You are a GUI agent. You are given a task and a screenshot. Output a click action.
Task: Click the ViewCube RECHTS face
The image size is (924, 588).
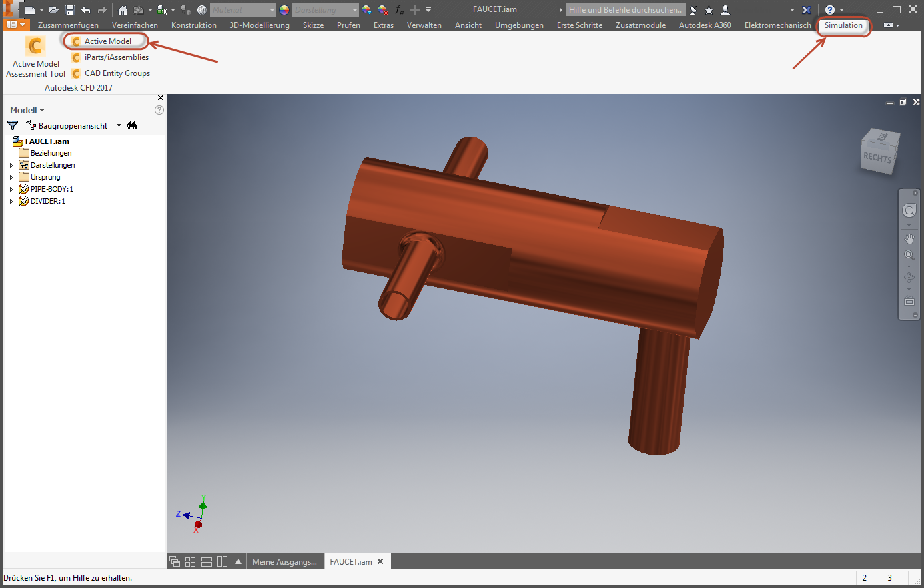click(x=878, y=158)
